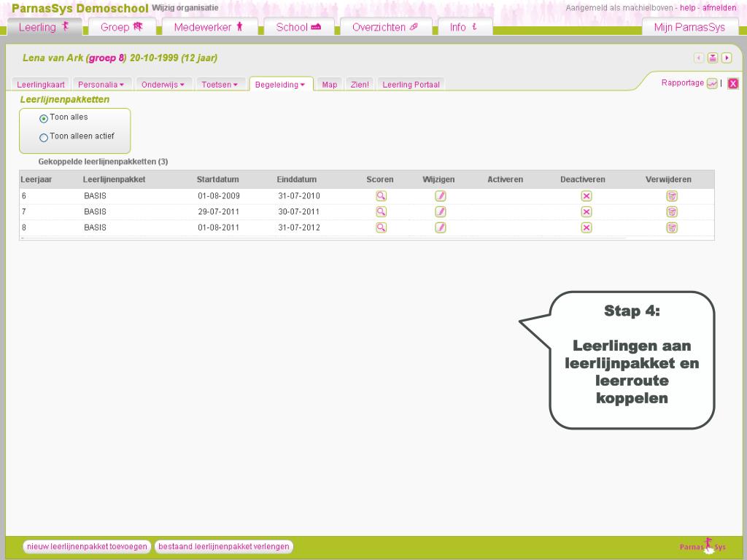This screenshot has width=747, height=560.
Task: Open the Groep main tab
Action: [122, 27]
